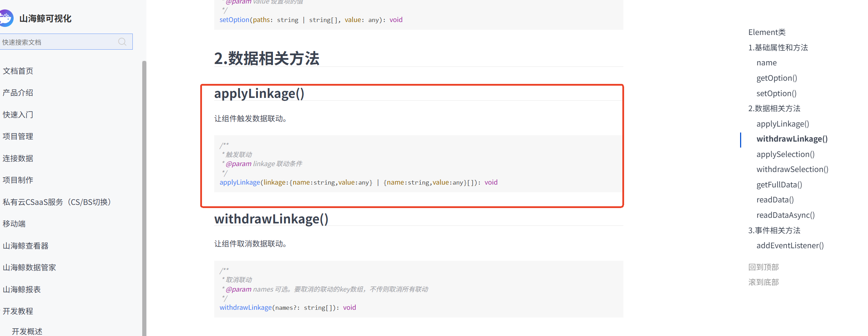Image resolution: width=868 pixels, height=336 pixels.
Task: Collapse the 开发教程 sidebar section
Action: click(18, 311)
